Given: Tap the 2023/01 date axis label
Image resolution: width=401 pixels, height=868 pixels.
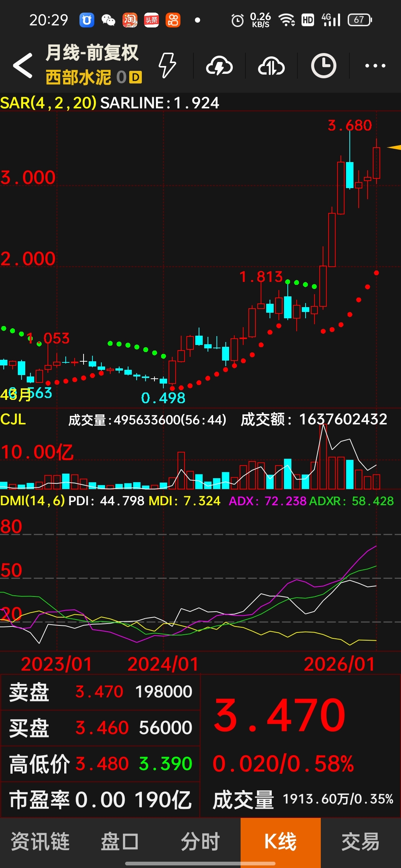Looking at the screenshot, I should coord(56,664).
